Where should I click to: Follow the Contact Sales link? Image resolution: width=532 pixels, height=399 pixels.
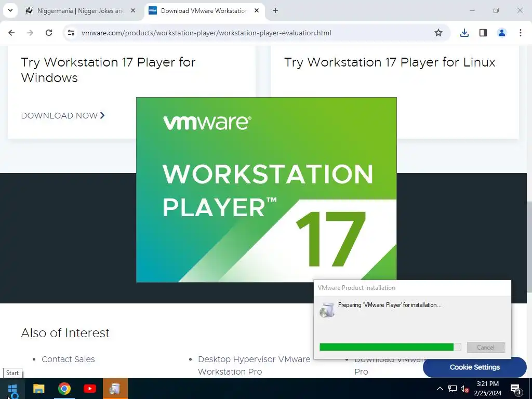68,360
